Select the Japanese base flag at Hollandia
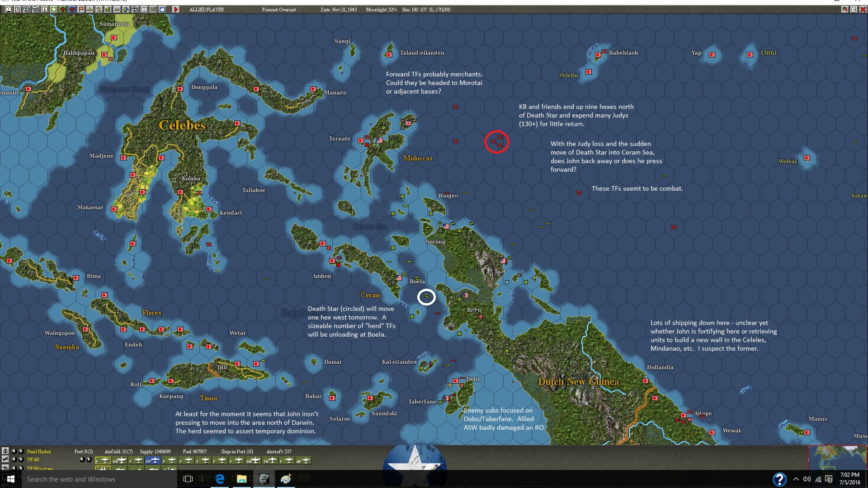868x488 pixels. [646, 381]
